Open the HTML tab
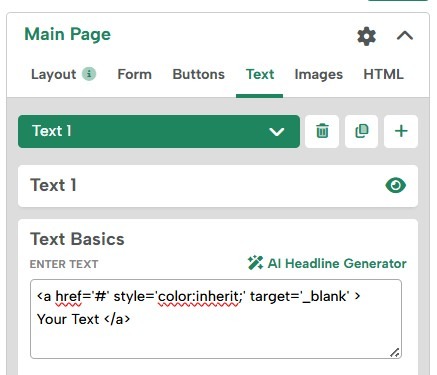Viewport: 437px width, 375px height. (x=383, y=74)
